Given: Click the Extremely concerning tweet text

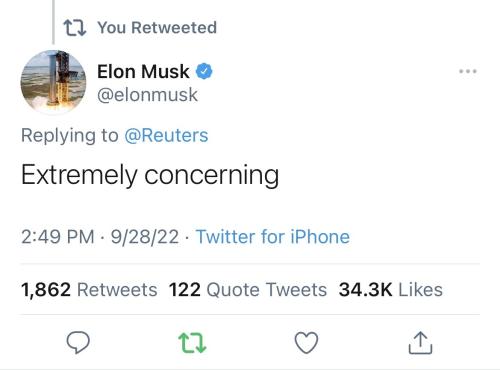Looking at the screenshot, I should point(150,176).
